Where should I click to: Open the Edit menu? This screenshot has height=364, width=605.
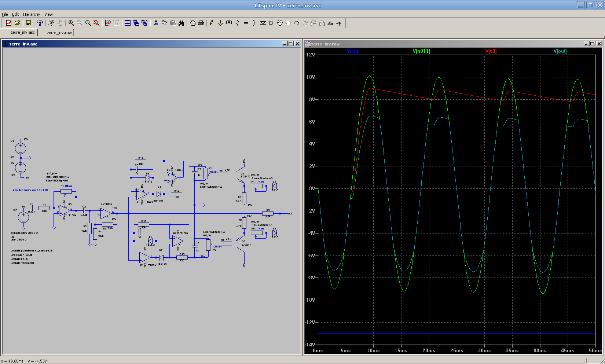tap(15, 14)
